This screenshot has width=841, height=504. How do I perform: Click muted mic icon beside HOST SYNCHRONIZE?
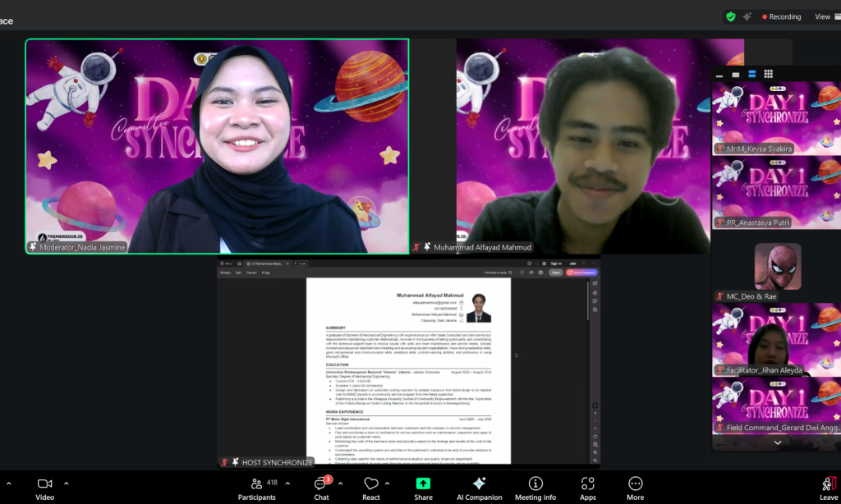click(225, 462)
